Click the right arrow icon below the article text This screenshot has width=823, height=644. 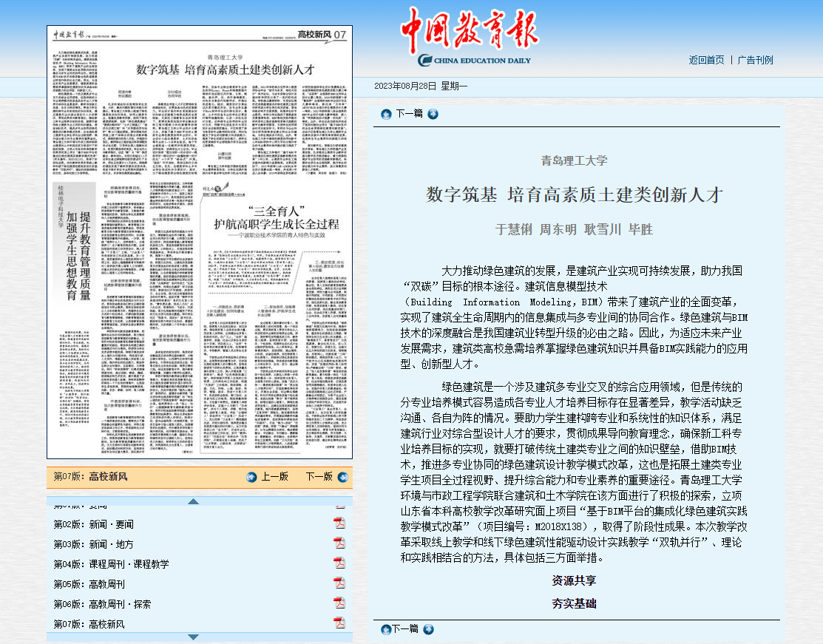(427, 629)
